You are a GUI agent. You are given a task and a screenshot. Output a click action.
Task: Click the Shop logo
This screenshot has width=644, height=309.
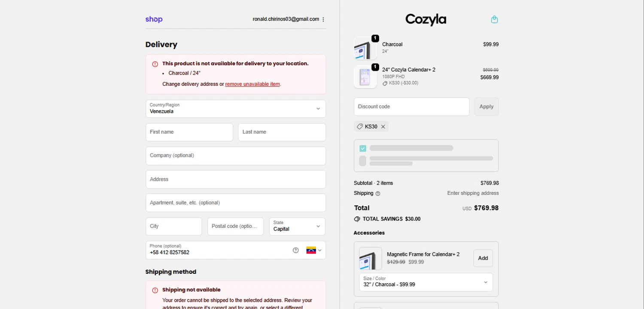pos(154,19)
